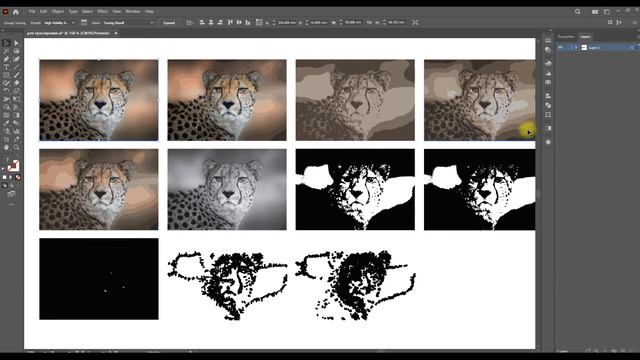Expand the collapsed panel dock arrows

(x=551, y=30)
